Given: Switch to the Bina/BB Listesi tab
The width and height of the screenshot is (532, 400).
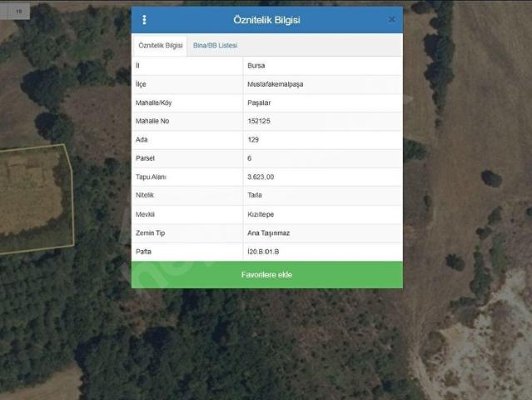Looking at the screenshot, I should [215, 45].
